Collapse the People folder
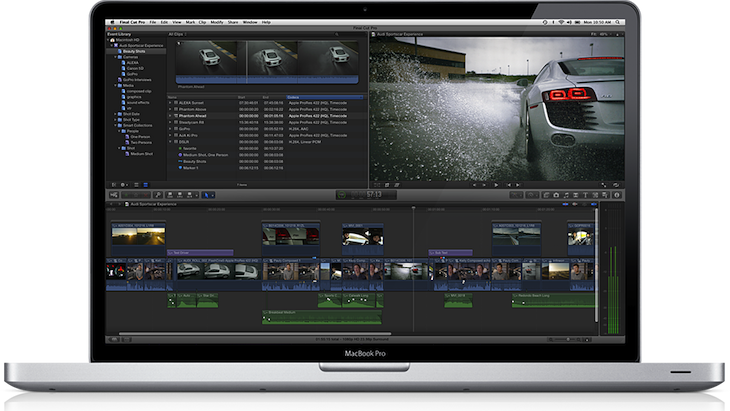The image size is (730, 411). [120, 131]
